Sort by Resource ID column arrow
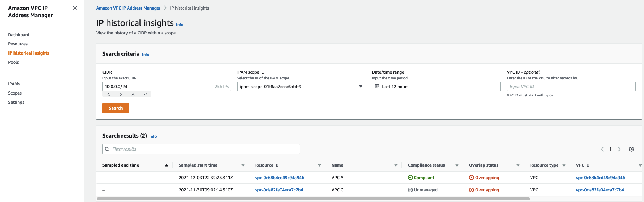The image size is (644, 202). click(319, 165)
